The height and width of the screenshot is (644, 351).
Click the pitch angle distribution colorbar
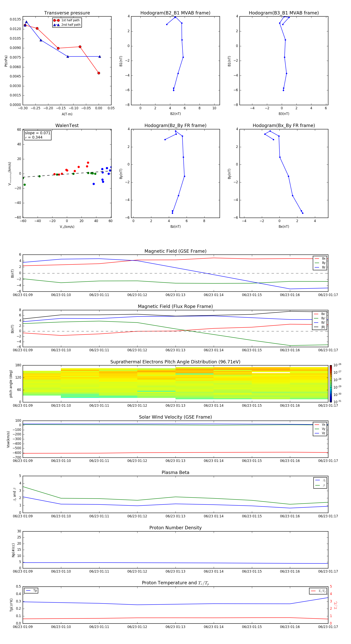[x=331, y=383]
